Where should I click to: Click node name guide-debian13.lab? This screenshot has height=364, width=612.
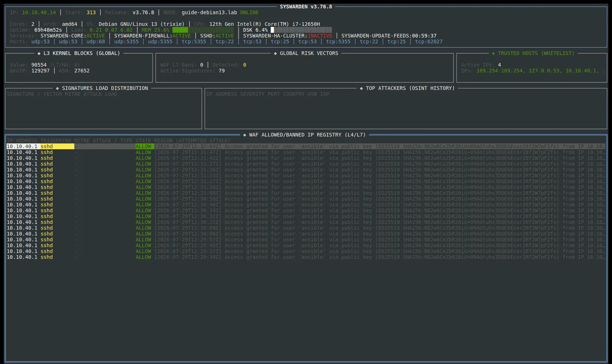click(209, 12)
